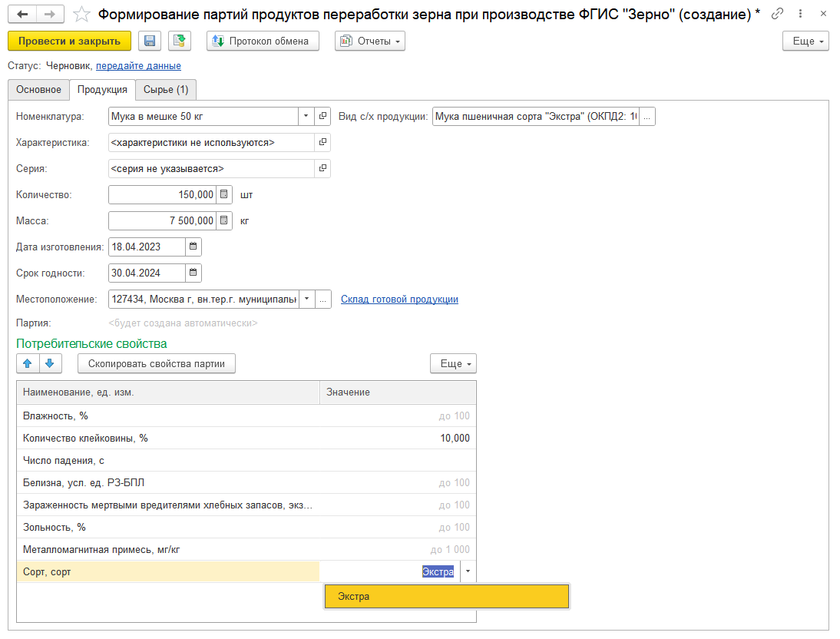The height and width of the screenshot is (639, 840).
Task: Open the Номенклатура item card icon
Action: (x=323, y=117)
